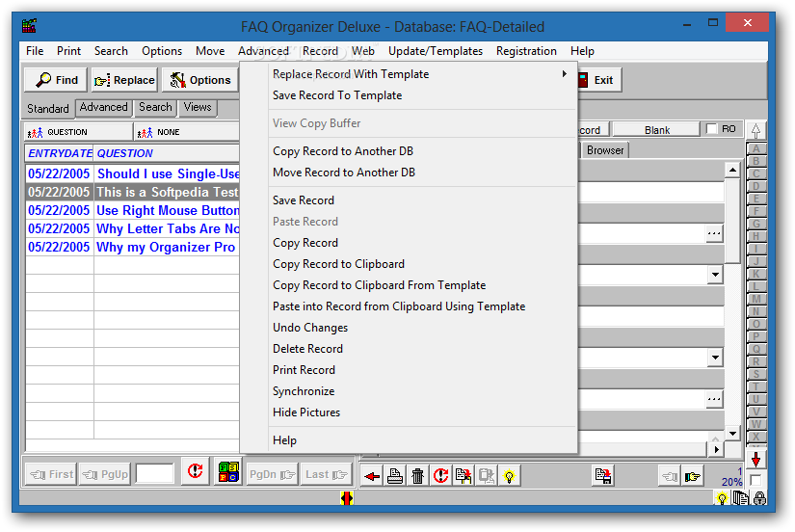Viewport: 795px width, 532px height.
Task: Open the Options toolbar button
Action: pyautogui.click(x=200, y=80)
